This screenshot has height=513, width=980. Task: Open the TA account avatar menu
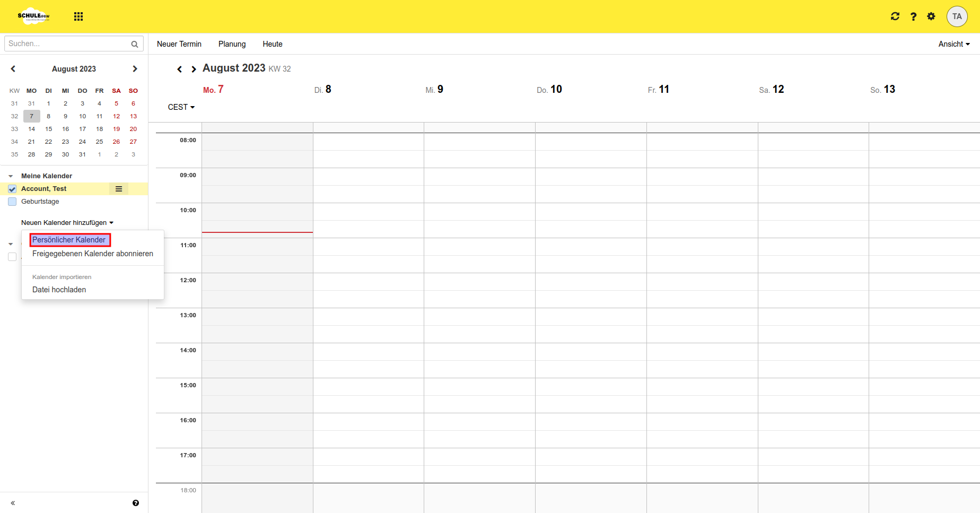tap(957, 16)
